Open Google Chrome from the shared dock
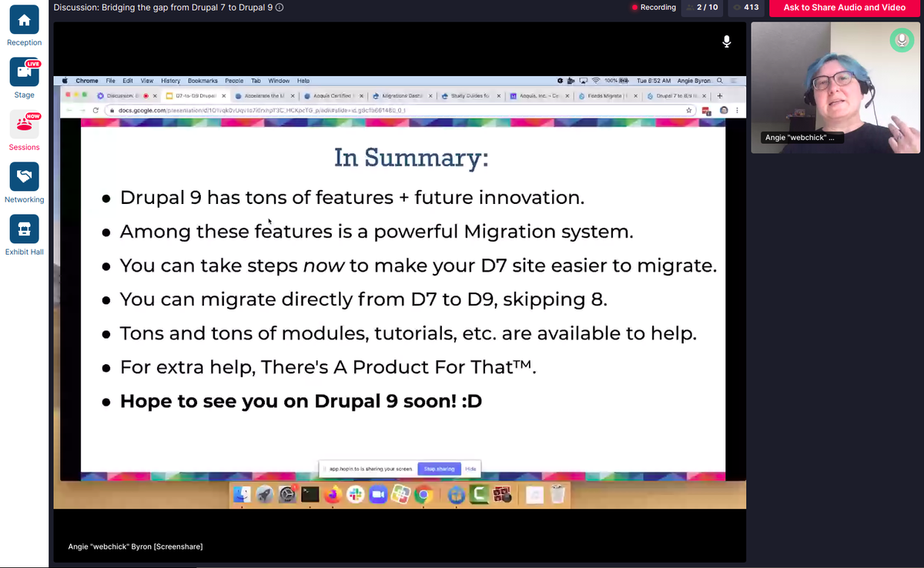924x568 pixels. pyautogui.click(x=423, y=495)
